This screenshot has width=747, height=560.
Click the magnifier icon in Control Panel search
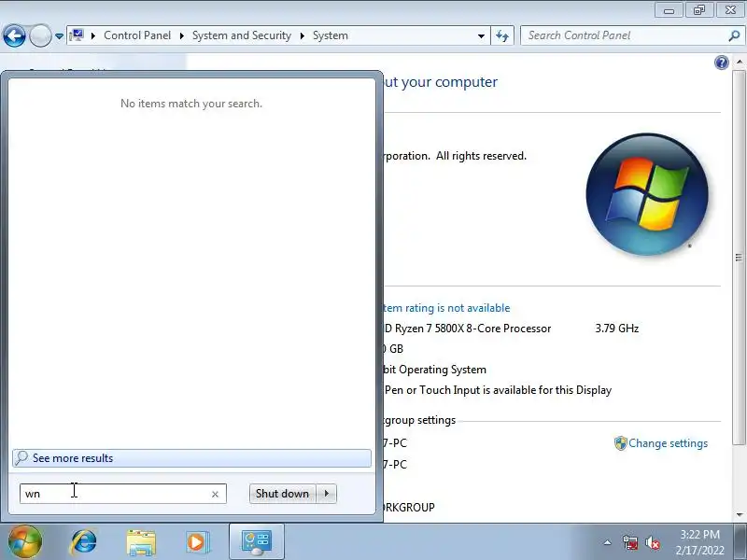(734, 35)
